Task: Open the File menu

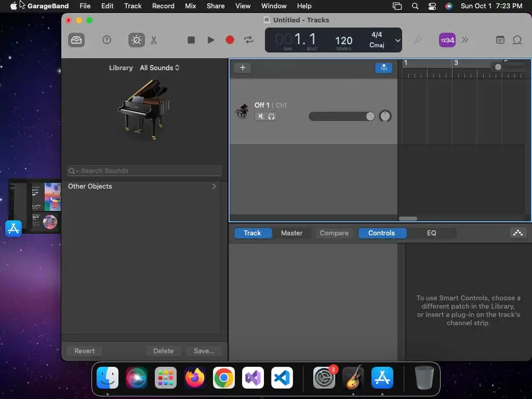Action: click(x=85, y=6)
